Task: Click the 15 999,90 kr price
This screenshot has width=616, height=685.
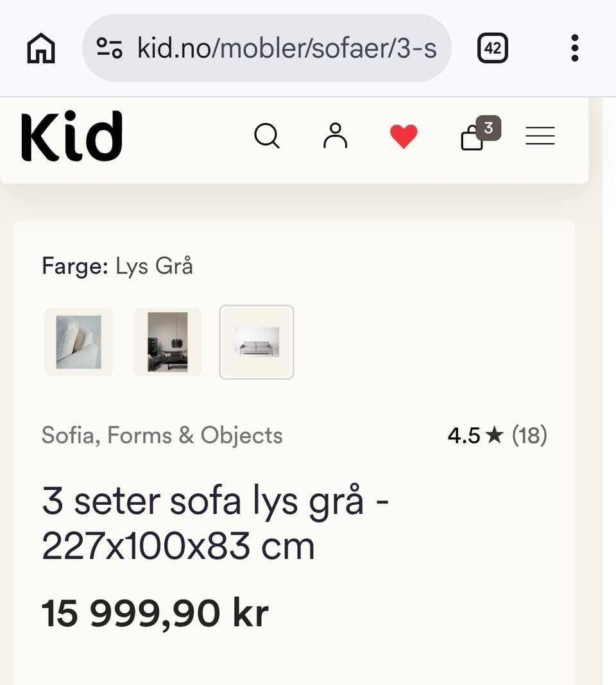Action: click(155, 613)
